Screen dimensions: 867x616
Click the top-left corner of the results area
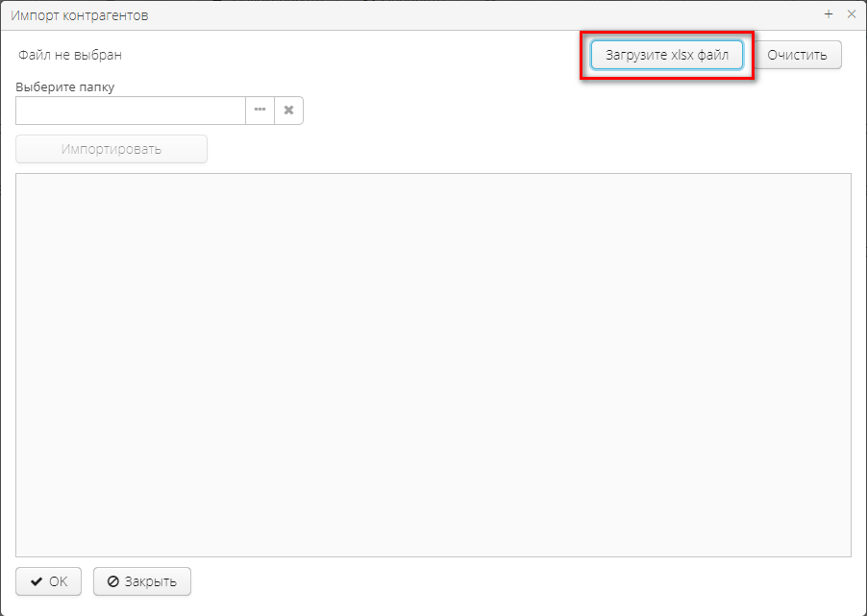click(21, 179)
